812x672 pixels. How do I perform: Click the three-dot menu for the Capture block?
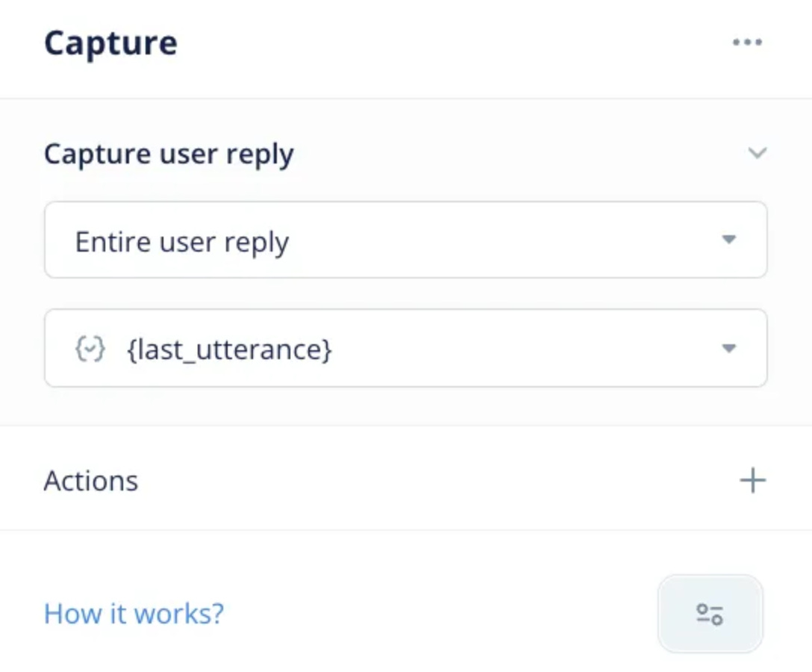click(x=748, y=43)
